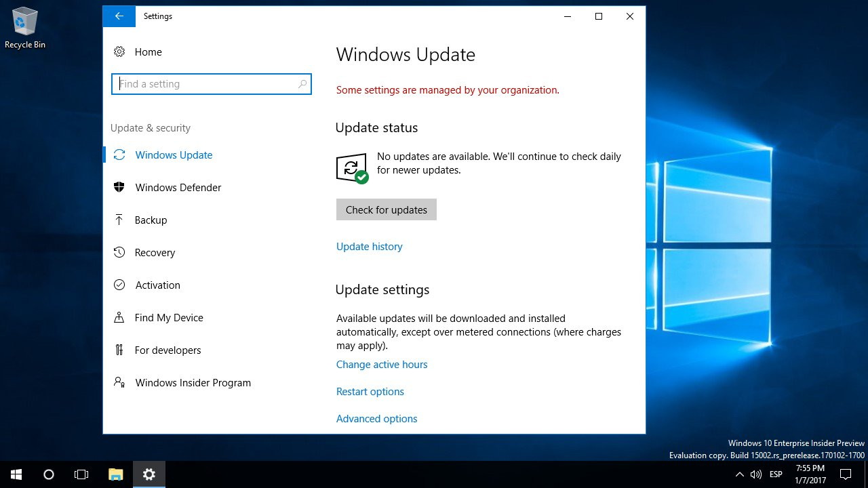Open the Recycle Bin desktop icon
This screenshot has width=868, height=488.
point(25,28)
